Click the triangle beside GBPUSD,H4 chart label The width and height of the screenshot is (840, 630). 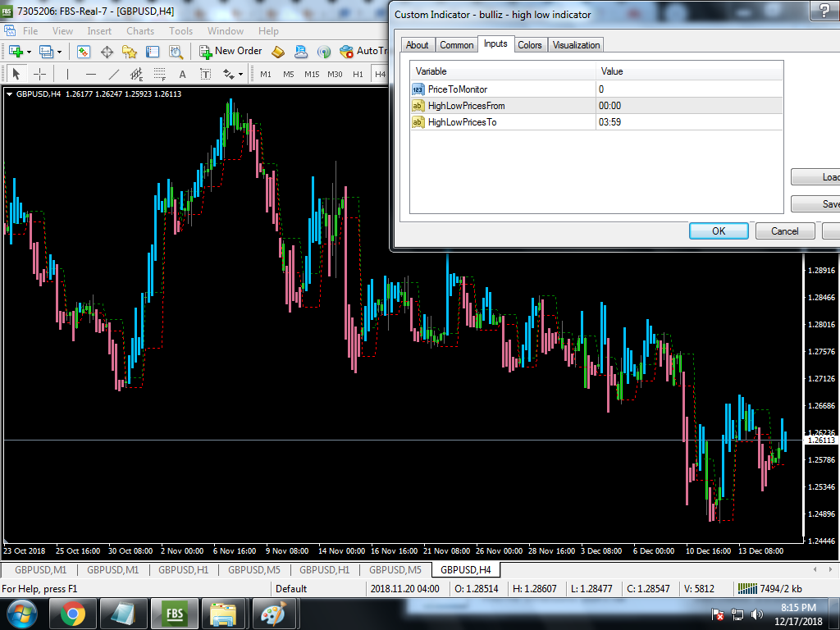[10, 94]
